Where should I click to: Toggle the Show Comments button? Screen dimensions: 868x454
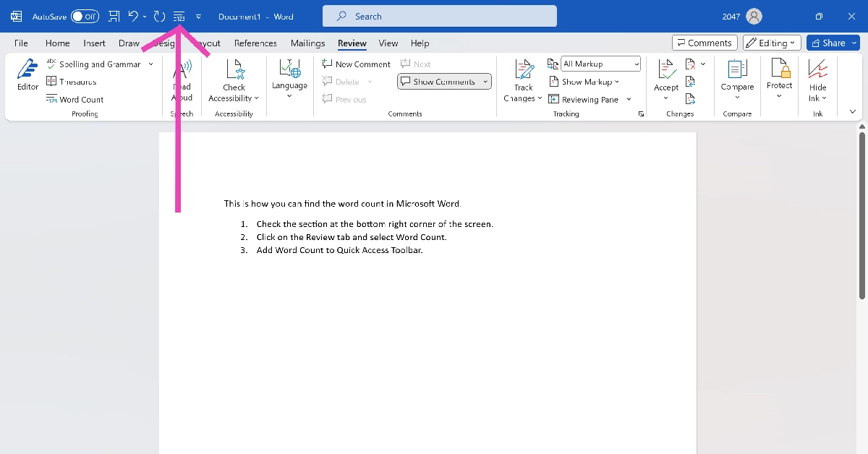pos(443,82)
